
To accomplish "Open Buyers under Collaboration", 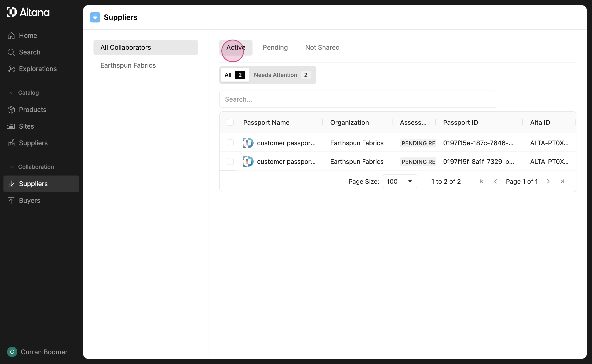I will (x=29, y=201).
